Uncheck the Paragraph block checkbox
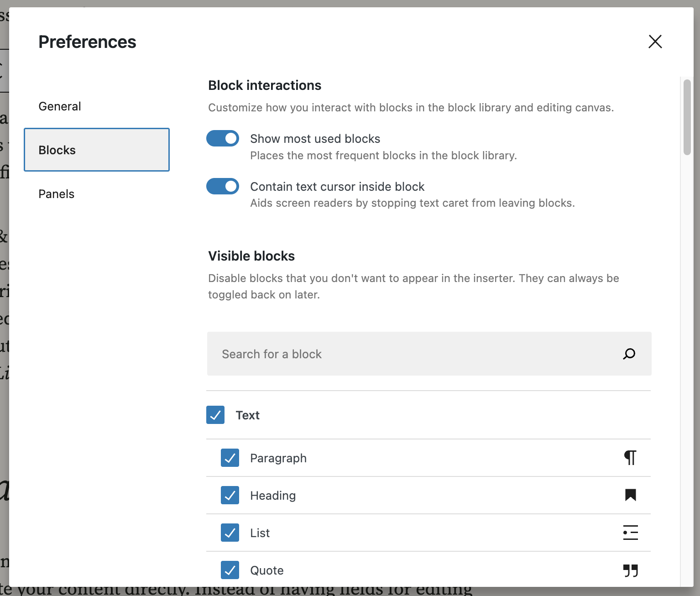Image resolution: width=700 pixels, height=596 pixels. tap(230, 458)
